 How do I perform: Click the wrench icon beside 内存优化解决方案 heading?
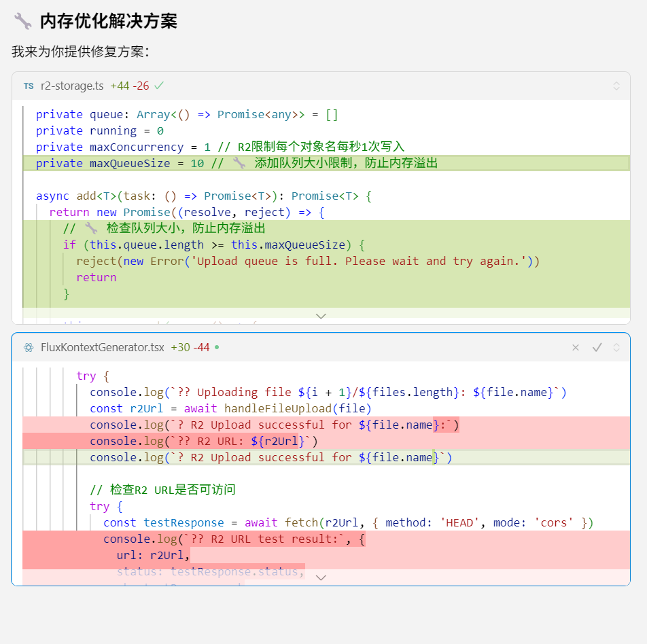pos(22,21)
